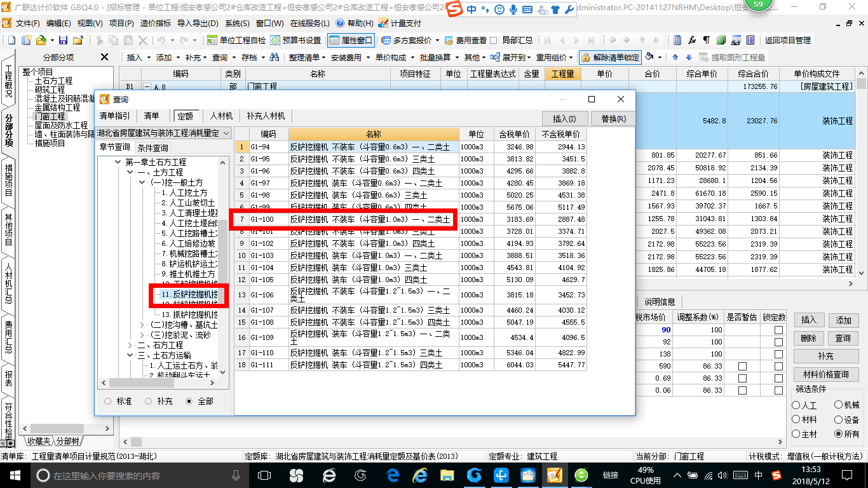Check 锁定 checkbox in row with 90
Viewport: 868px width, 488px height.
778,330
